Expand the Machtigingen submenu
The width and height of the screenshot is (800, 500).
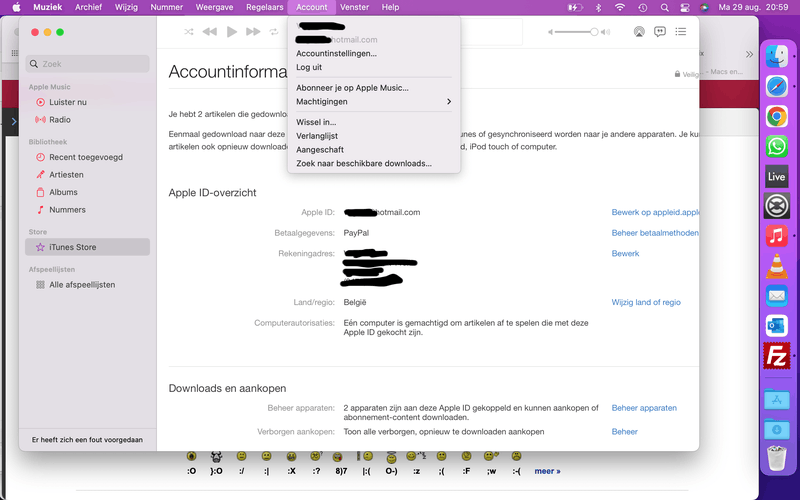[x=374, y=102]
